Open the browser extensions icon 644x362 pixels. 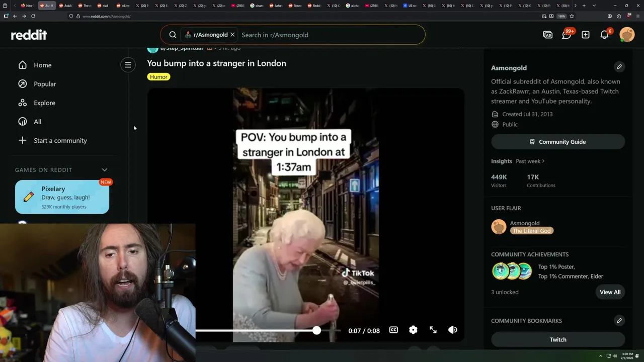tap(619, 16)
